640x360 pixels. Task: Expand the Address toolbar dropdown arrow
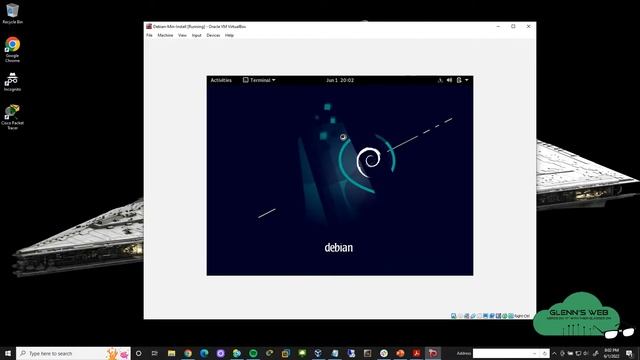pos(535,353)
